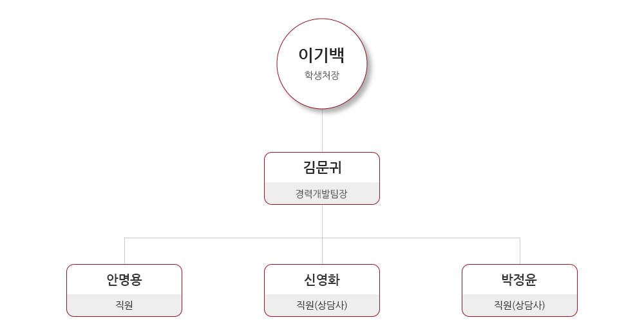Screen dimensions: 644x322
Task: Select the 학생처장 title under 이기백
Action: point(321,75)
